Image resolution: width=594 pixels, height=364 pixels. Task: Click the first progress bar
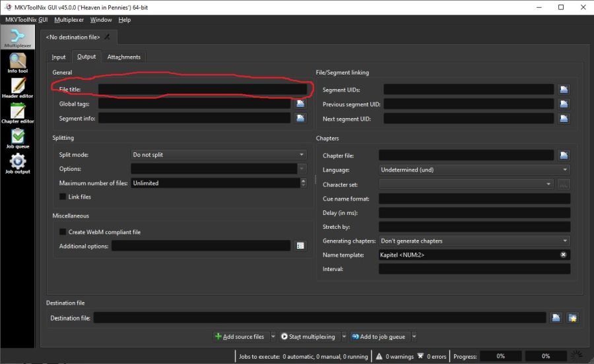pos(500,356)
